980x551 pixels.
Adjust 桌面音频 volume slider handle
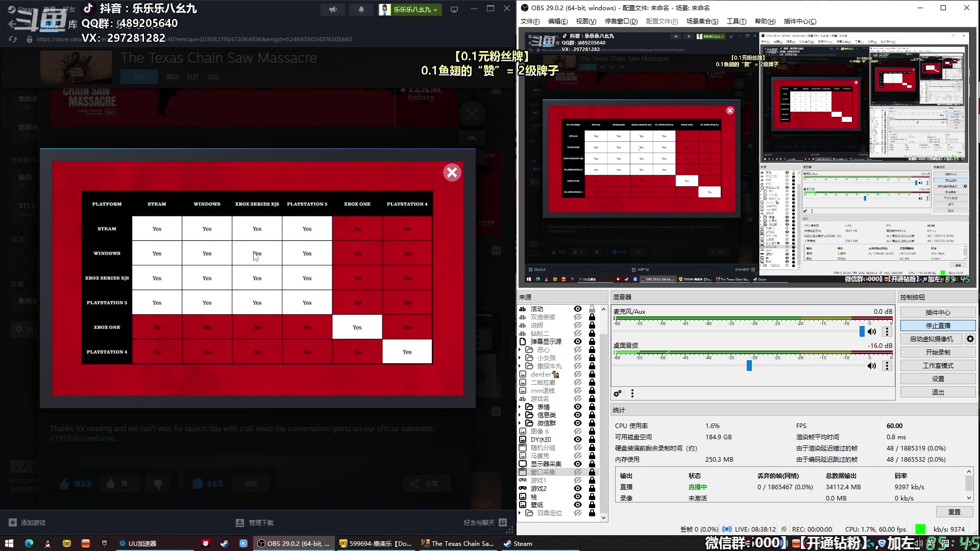coord(749,366)
